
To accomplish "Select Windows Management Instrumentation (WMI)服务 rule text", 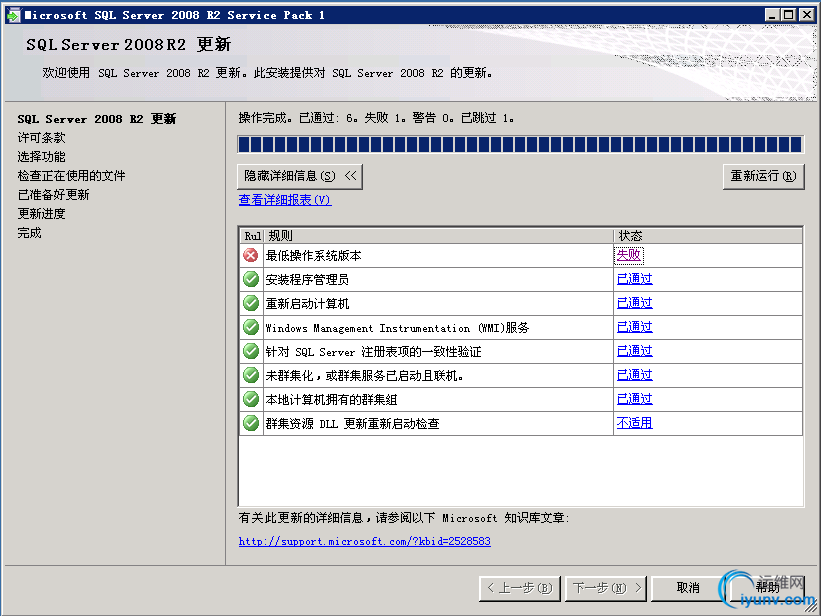I will click(x=397, y=328).
